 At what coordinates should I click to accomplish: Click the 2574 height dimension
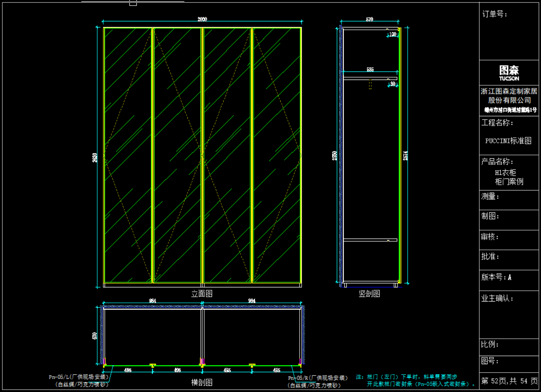point(405,155)
